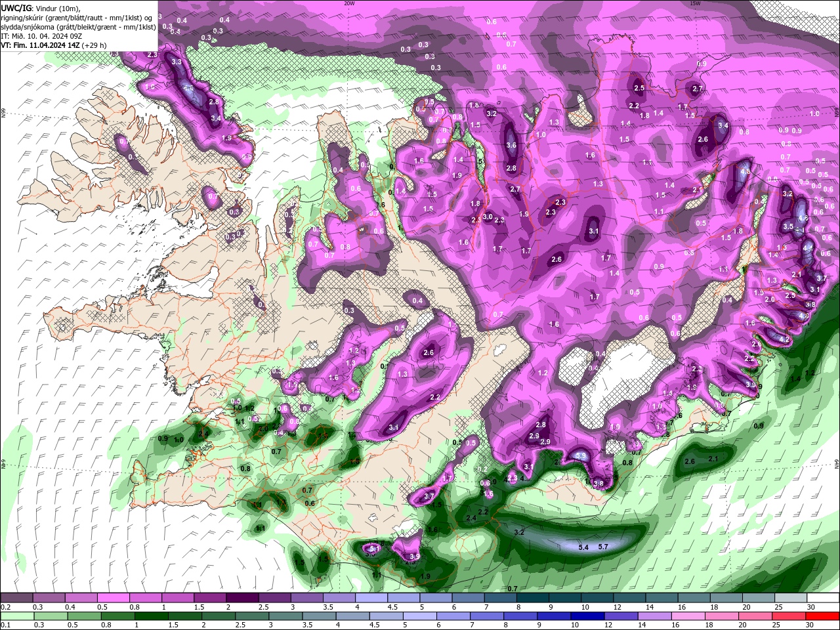Click lower legend row swatch labelled 14
840x630 pixels.
click(655, 616)
